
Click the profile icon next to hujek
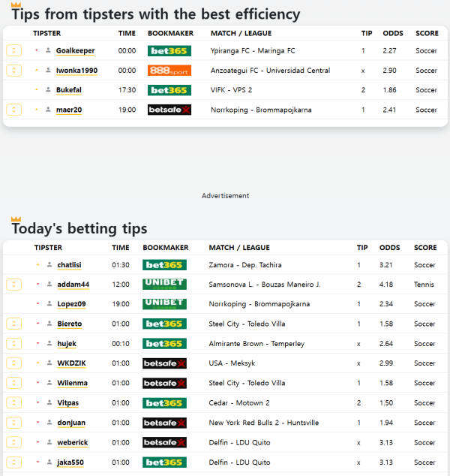[x=49, y=344]
